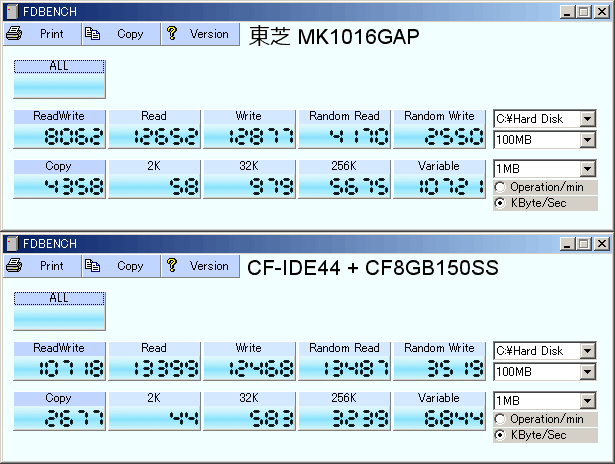
Task: Click Copy toolbar button in bottom FDBENCH window
Action: tap(121, 266)
